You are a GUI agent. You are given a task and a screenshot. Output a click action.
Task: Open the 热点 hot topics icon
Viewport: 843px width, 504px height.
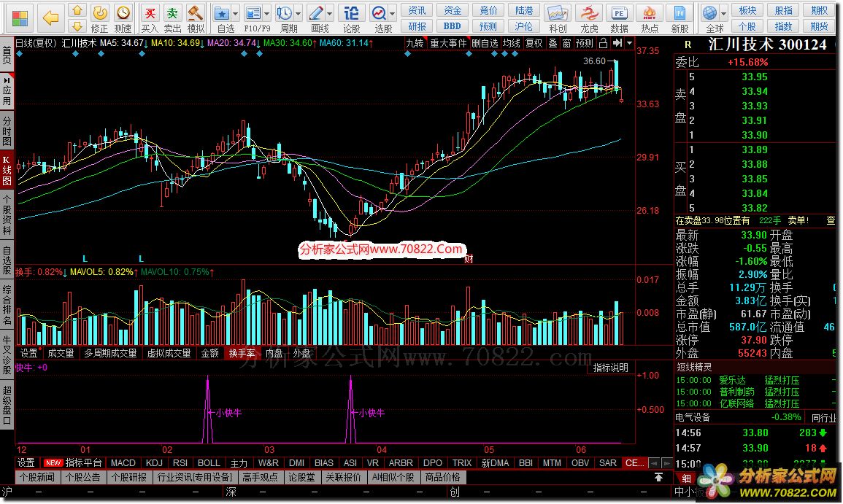coord(650,19)
